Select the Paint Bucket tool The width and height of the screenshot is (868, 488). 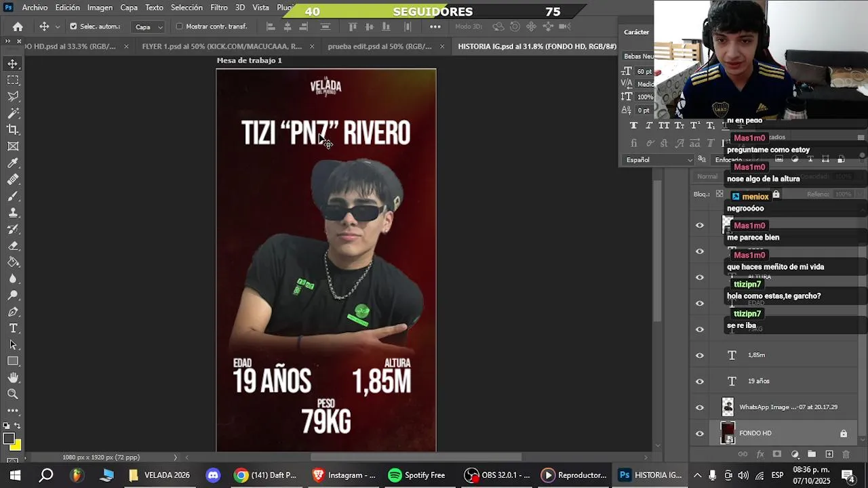click(13, 262)
